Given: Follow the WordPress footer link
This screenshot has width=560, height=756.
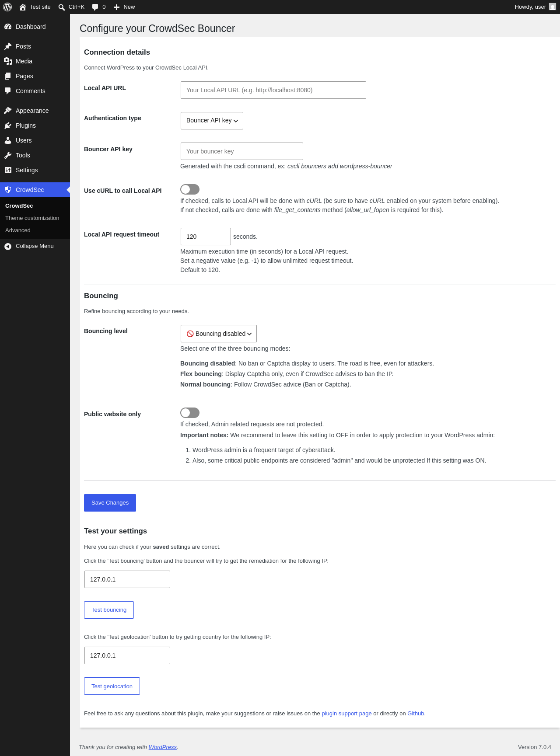Looking at the screenshot, I should click(x=163, y=747).
